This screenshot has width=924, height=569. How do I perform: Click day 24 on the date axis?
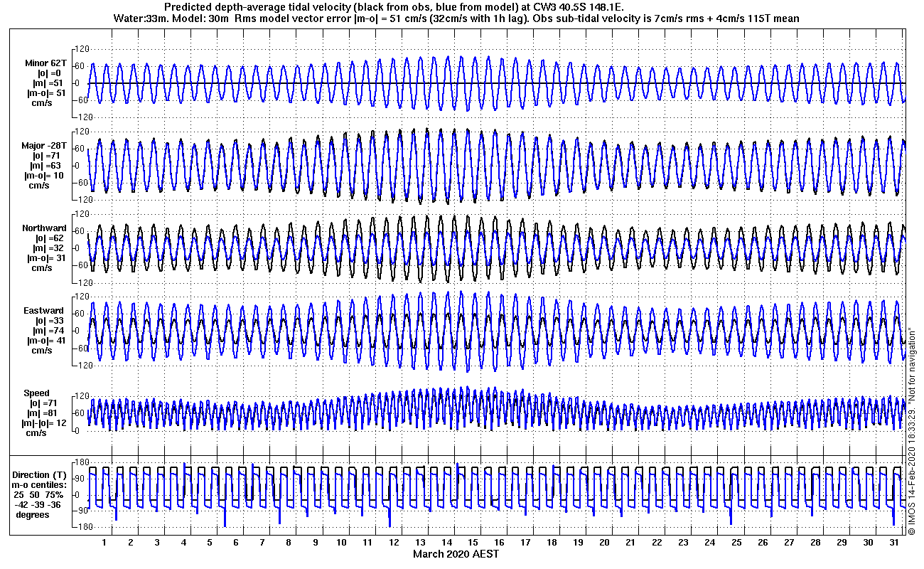(x=709, y=543)
